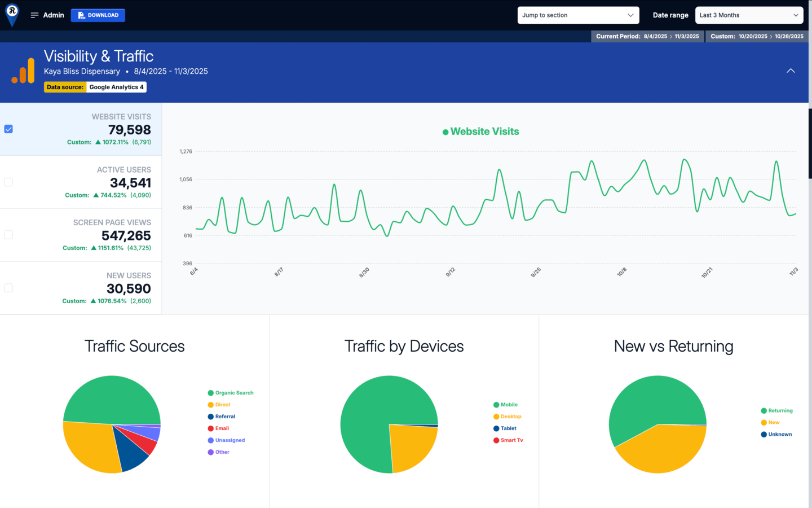The height and width of the screenshot is (508, 812).
Task: Toggle the Email legend marker
Action: tap(211, 428)
